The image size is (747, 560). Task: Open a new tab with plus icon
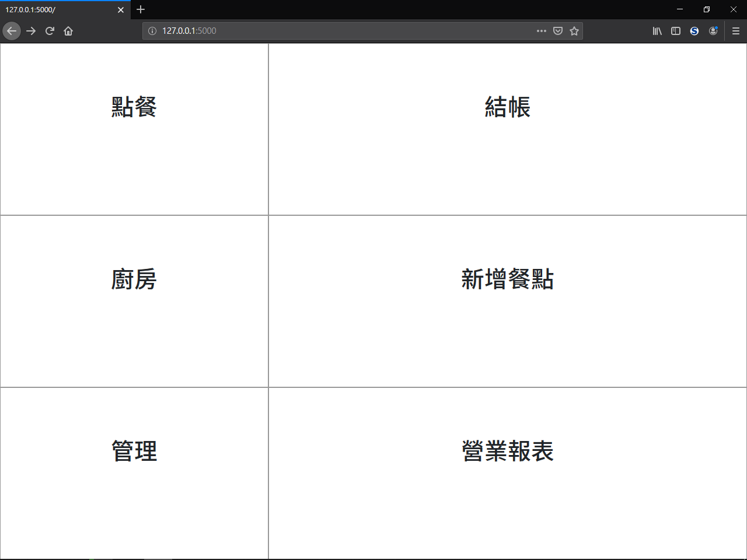pyautogui.click(x=141, y=9)
